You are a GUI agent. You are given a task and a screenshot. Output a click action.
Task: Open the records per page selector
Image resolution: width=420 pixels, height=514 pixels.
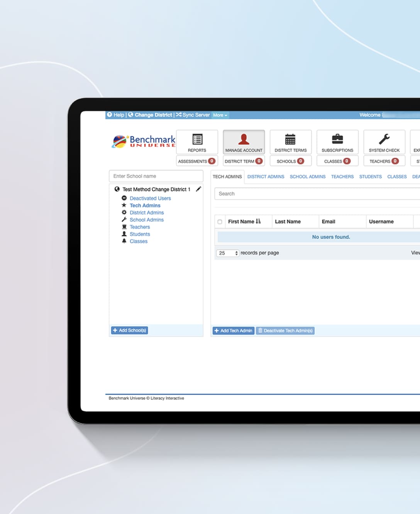click(x=227, y=253)
